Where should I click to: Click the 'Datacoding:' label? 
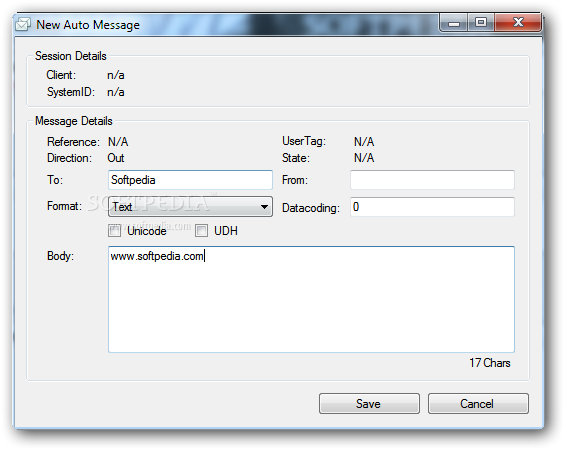[311, 208]
